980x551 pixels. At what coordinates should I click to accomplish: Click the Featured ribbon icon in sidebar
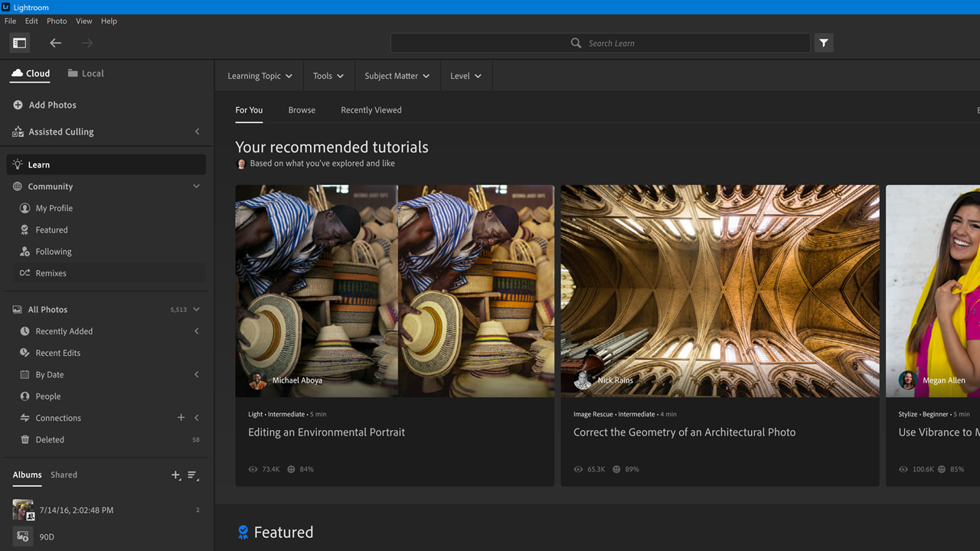point(24,230)
